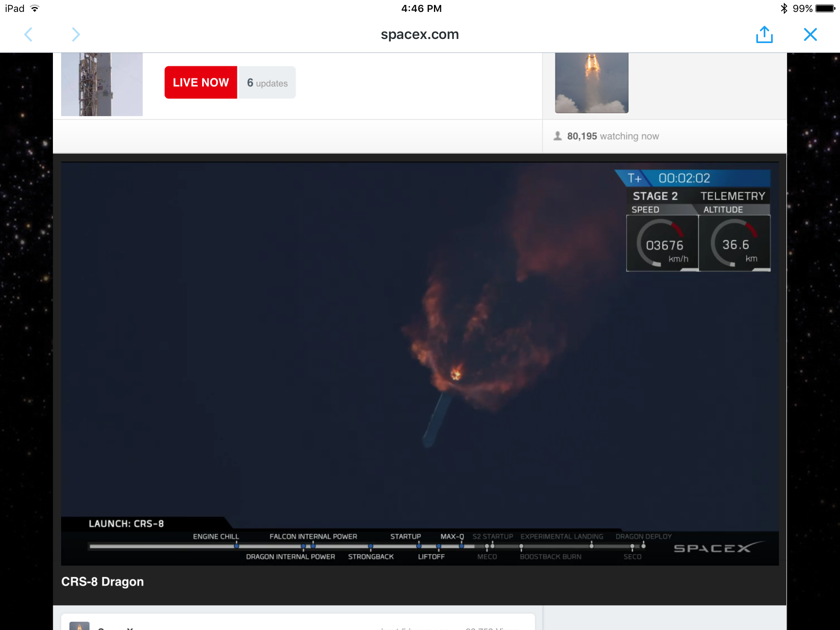The height and width of the screenshot is (630, 840).
Task: Tap the STRONGBACK timeline marker
Action: point(370,546)
